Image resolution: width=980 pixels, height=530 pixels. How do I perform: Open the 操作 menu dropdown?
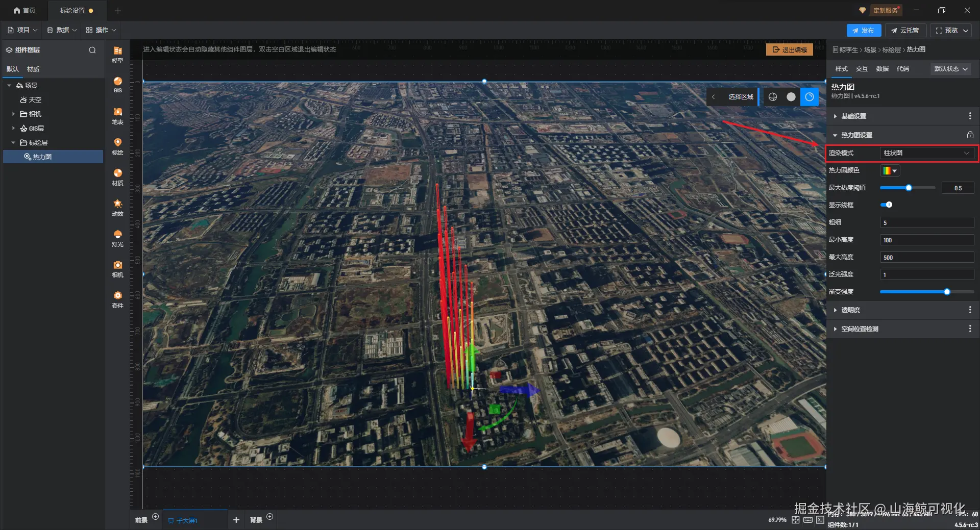click(x=101, y=30)
